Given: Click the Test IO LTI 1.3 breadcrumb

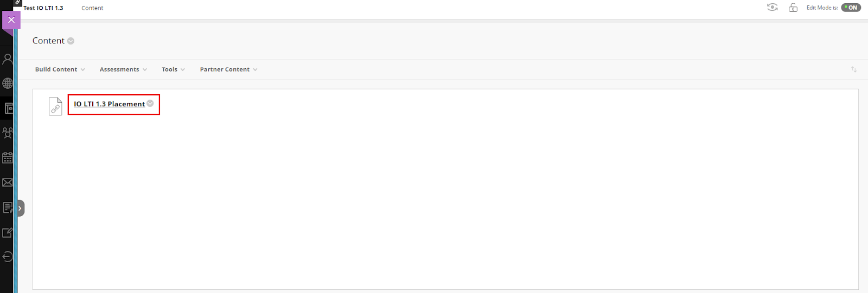Looking at the screenshot, I should pyautogui.click(x=43, y=8).
